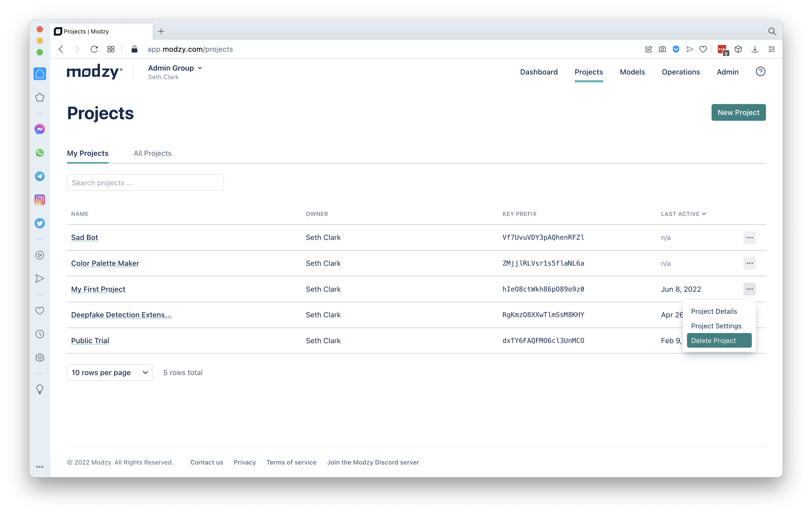Click the New Project button
This screenshot has width=812, height=516.
pyautogui.click(x=738, y=113)
